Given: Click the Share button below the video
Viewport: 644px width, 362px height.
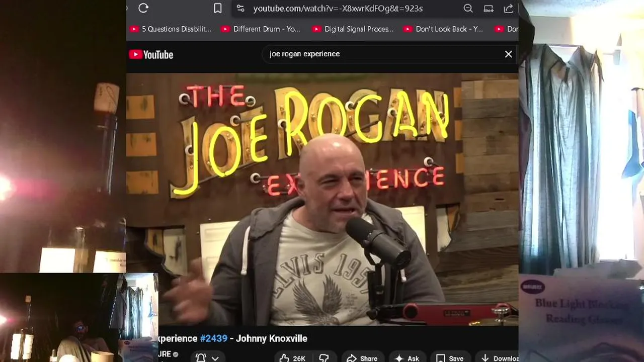Looking at the screenshot, I should [x=362, y=358].
